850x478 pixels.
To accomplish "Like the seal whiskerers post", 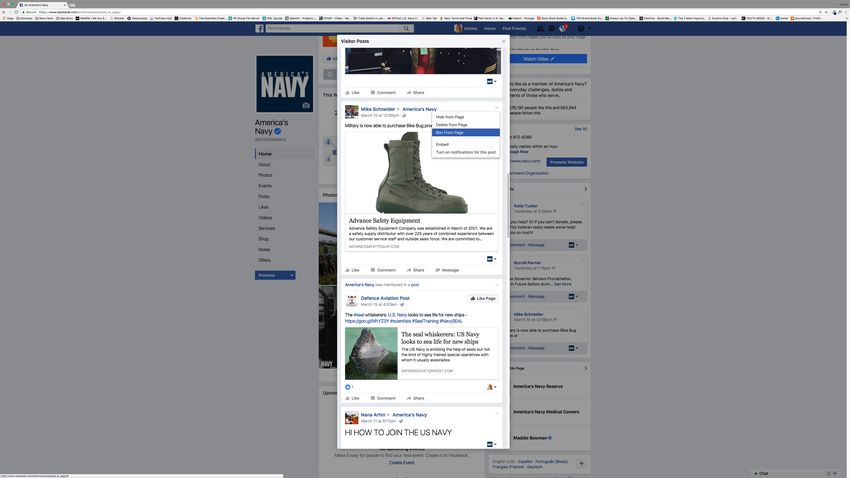I will tap(352, 398).
